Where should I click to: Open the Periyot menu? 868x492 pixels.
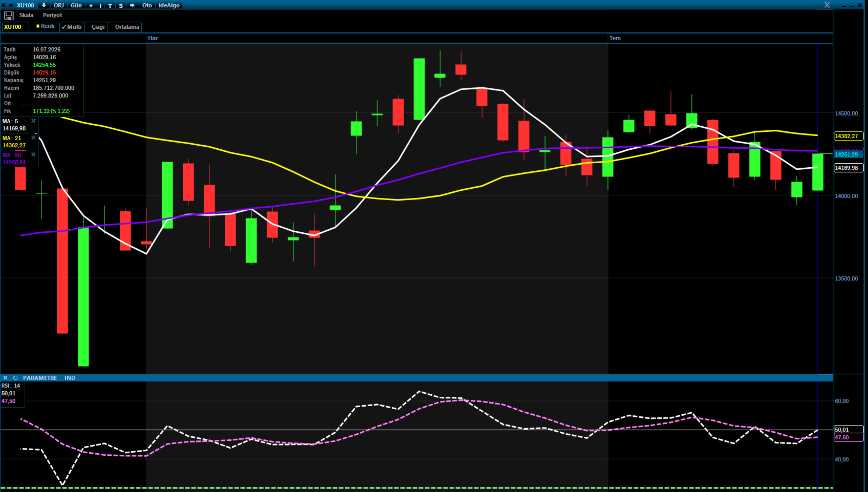(52, 15)
